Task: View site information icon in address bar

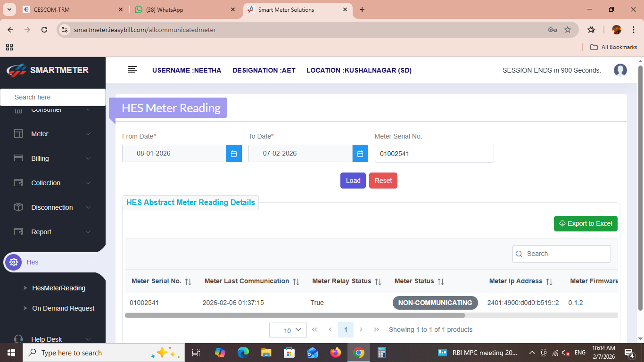Action: click(65, 30)
